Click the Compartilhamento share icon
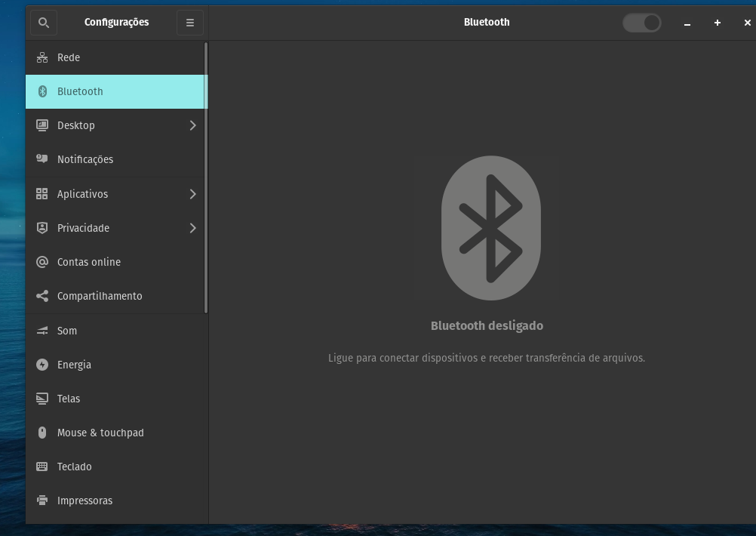 42,296
